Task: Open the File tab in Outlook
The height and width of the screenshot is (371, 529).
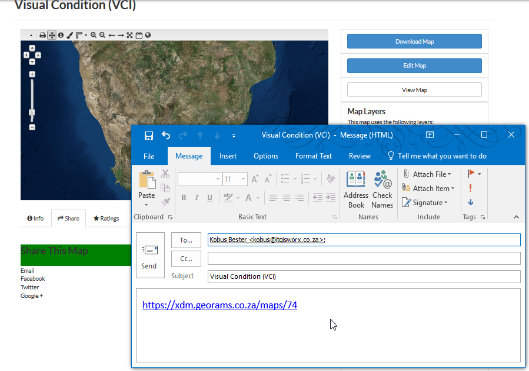Action: (x=149, y=156)
